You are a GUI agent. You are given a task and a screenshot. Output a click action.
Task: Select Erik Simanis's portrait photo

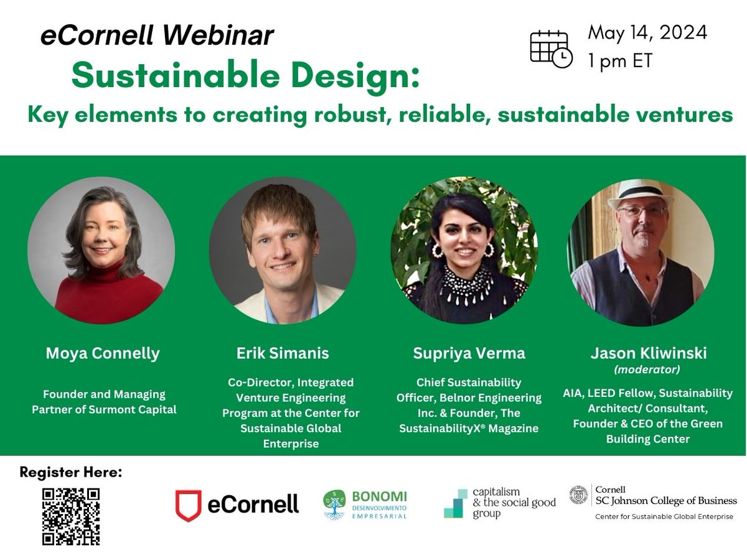pyautogui.click(x=283, y=250)
